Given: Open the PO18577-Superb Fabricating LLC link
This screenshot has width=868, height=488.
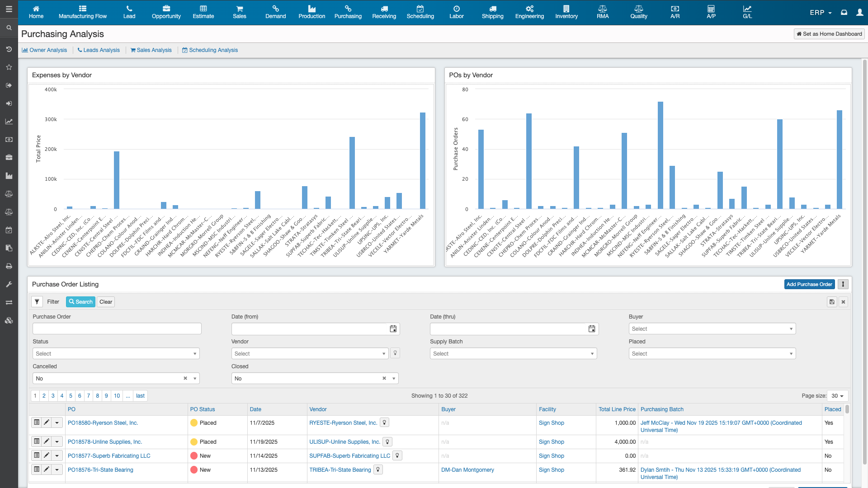Looking at the screenshot, I should 108,455.
